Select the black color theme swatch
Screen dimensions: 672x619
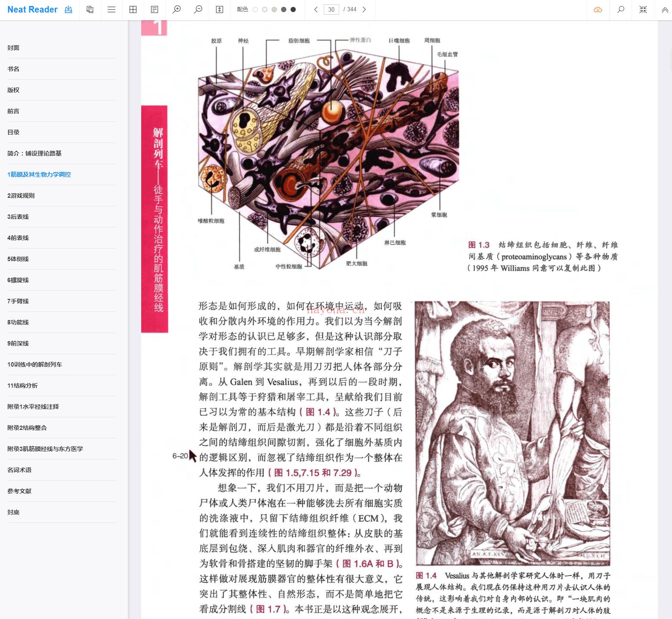(293, 9)
